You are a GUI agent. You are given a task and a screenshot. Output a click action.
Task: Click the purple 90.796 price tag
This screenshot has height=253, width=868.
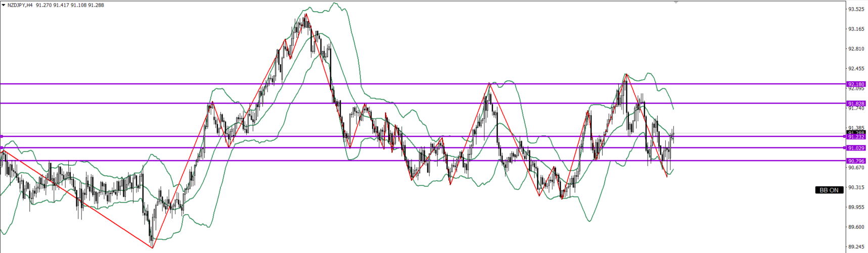coord(856,161)
